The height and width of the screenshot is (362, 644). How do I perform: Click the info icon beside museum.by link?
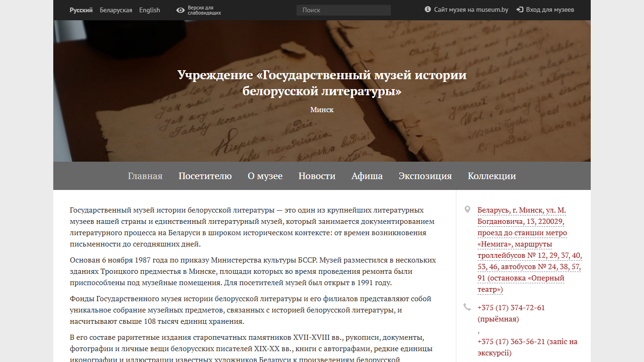(x=428, y=9)
